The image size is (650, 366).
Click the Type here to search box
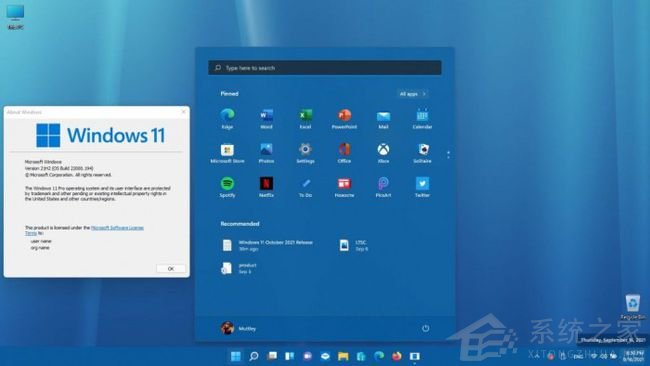pos(325,68)
